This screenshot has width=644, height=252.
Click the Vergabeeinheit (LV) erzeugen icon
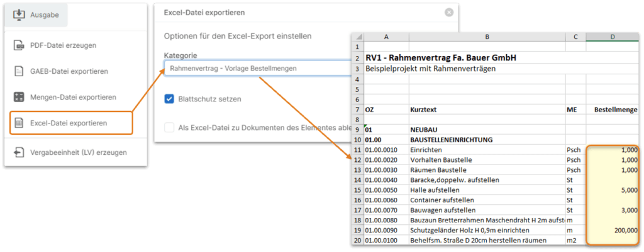(x=19, y=152)
